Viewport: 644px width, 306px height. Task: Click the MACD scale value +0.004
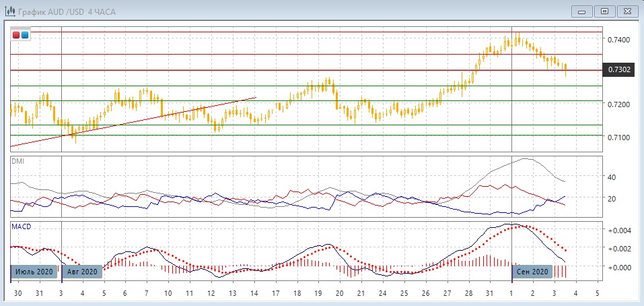pyautogui.click(x=618, y=231)
